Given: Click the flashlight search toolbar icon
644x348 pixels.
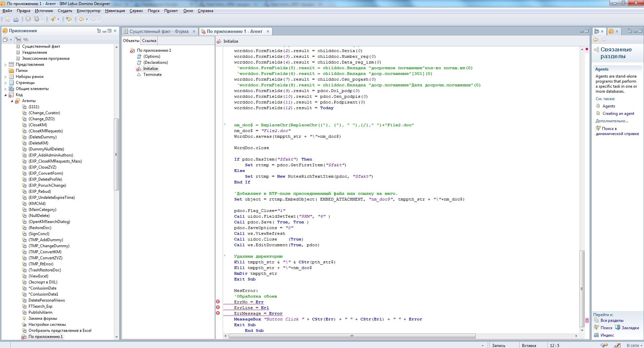Looking at the screenshot, I should [x=53, y=19].
